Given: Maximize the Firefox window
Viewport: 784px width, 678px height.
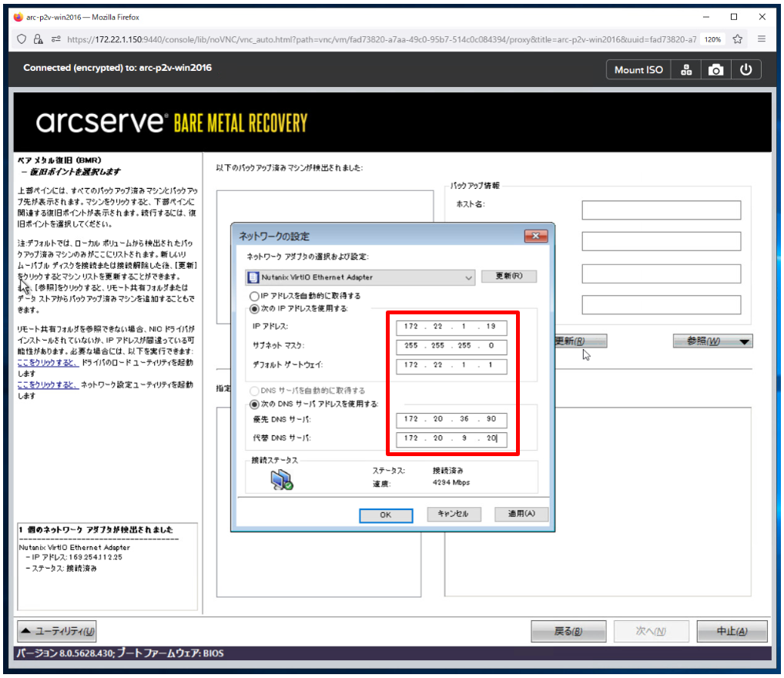Looking at the screenshot, I should tap(734, 17).
